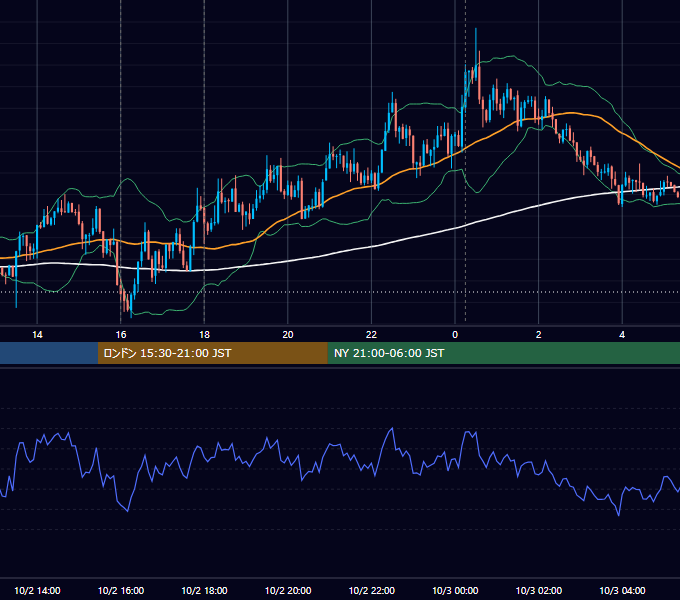Click the '22' hour label on price chart axis
The height and width of the screenshot is (600, 680).
click(x=372, y=335)
